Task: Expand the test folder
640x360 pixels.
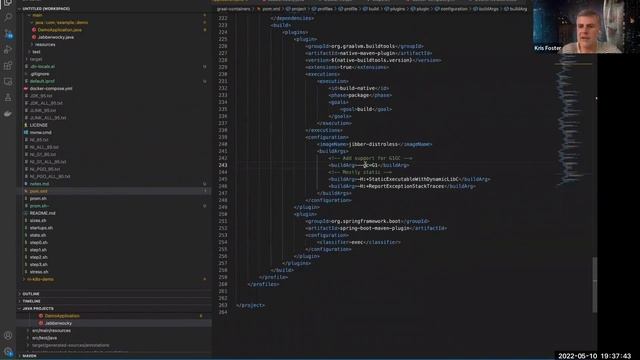Action: (36, 52)
